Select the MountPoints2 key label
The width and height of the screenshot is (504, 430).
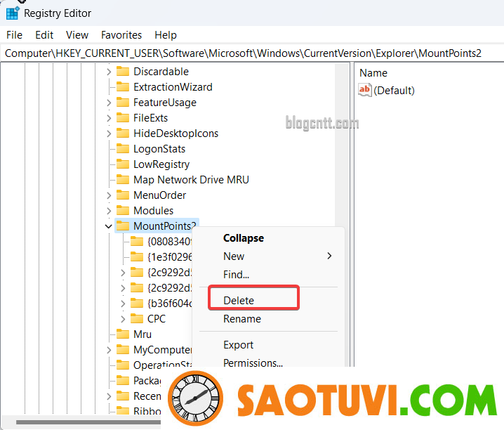(x=164, y=226)
